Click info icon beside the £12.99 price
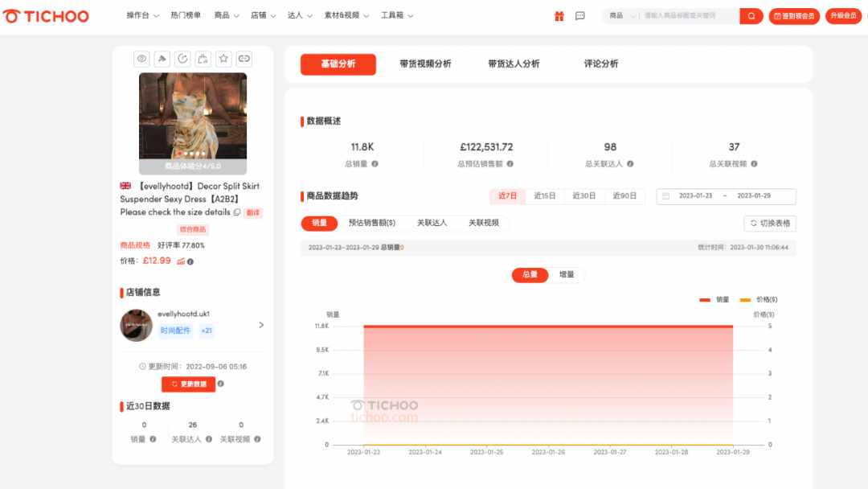This screenshot has width=868, height=489. point(190,262)
